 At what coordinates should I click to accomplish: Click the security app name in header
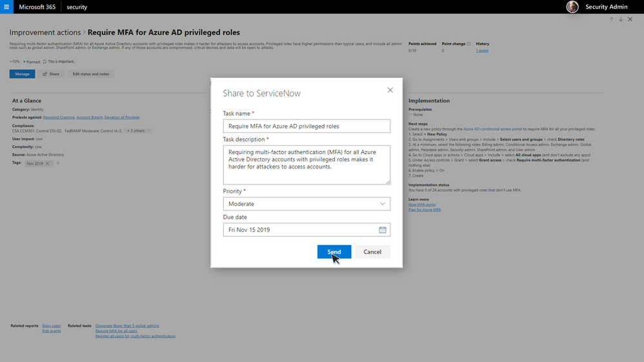click(x=77, y=7)
